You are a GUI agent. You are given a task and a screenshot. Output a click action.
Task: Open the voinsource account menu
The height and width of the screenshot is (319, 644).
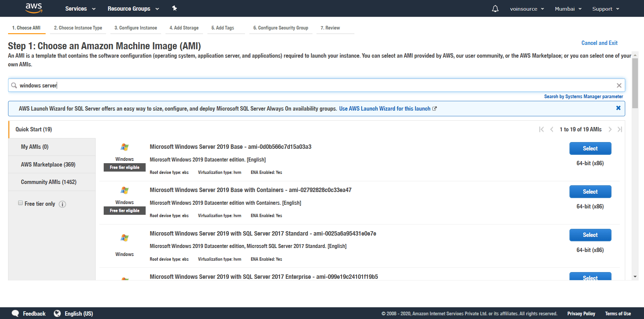click(x=527, y=9)
